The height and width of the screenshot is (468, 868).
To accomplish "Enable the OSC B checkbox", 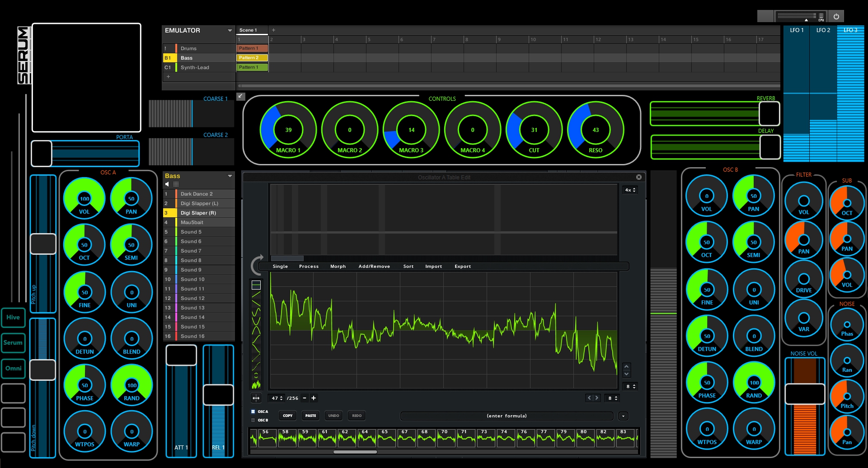I will tap(253, 420).
